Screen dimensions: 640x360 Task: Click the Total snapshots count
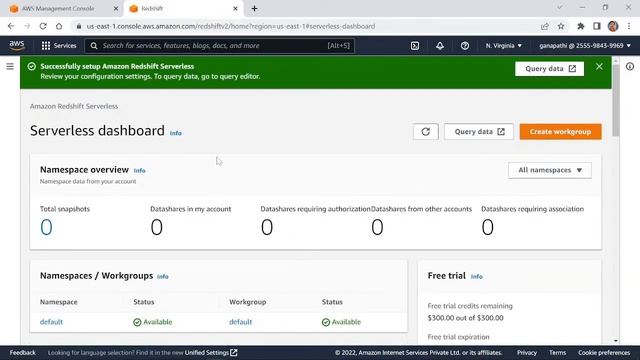[46, 227]
